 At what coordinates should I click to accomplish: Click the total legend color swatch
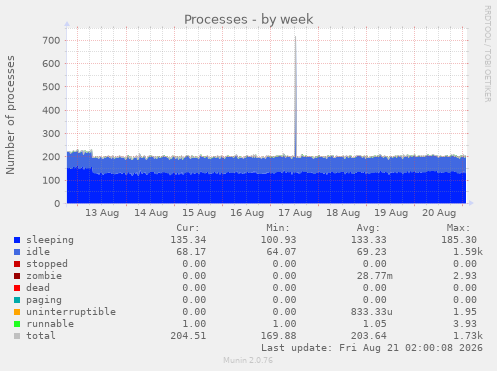17,336
